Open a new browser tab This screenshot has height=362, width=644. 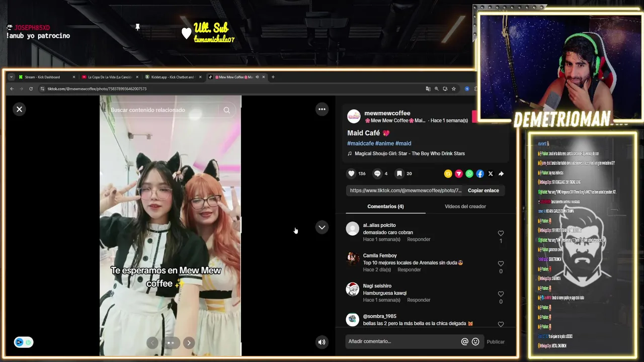pos(273,77)
